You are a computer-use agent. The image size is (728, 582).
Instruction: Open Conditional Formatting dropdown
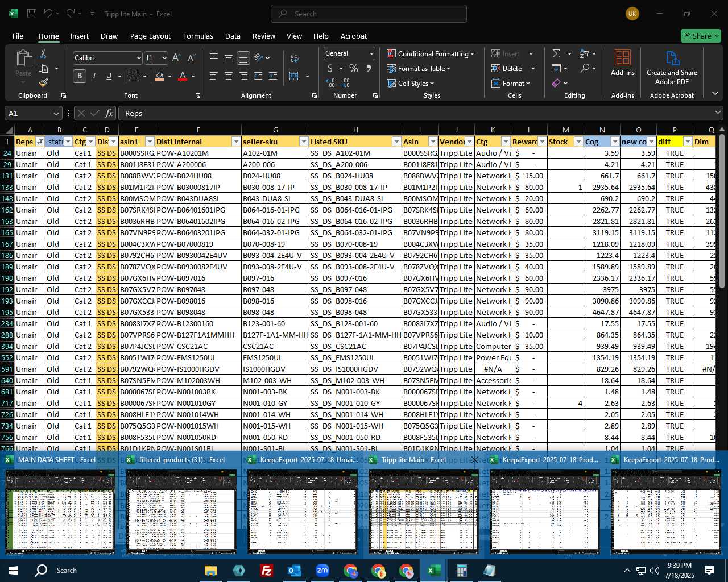pos(431,53)
